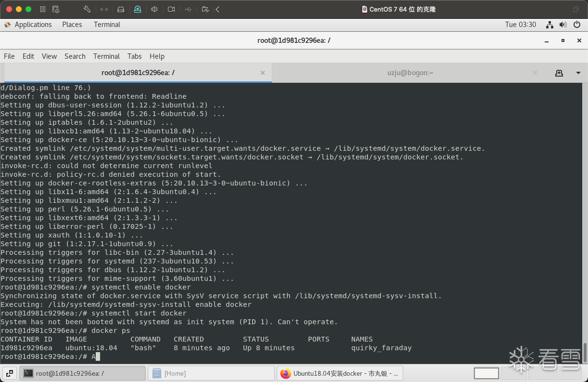
Task: Pause the virtual machine
Action: (43, 9)
